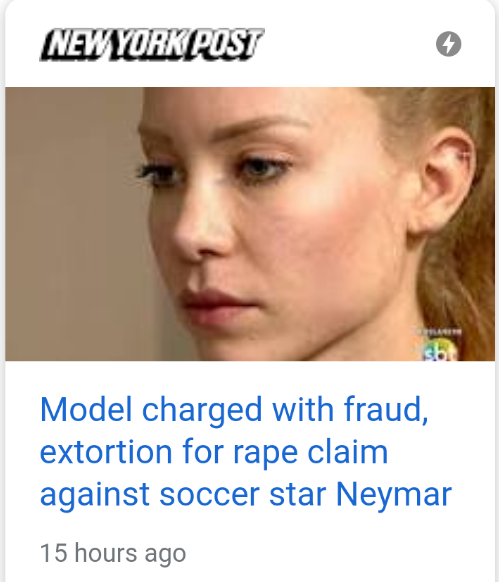Viewport: 499px width, 582px height.
Task: Click the 'extortion for rape claim' headline line
Action: tap(214, 452)
